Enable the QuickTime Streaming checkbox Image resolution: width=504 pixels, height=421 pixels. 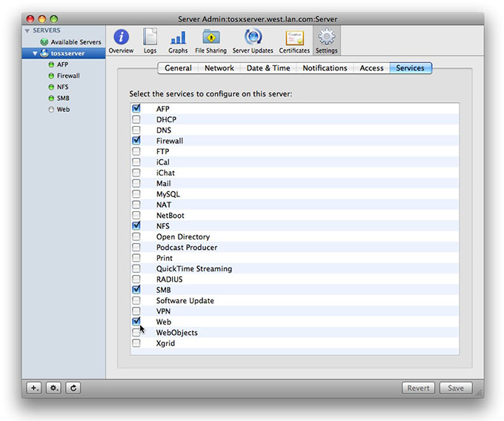(136, 268)
